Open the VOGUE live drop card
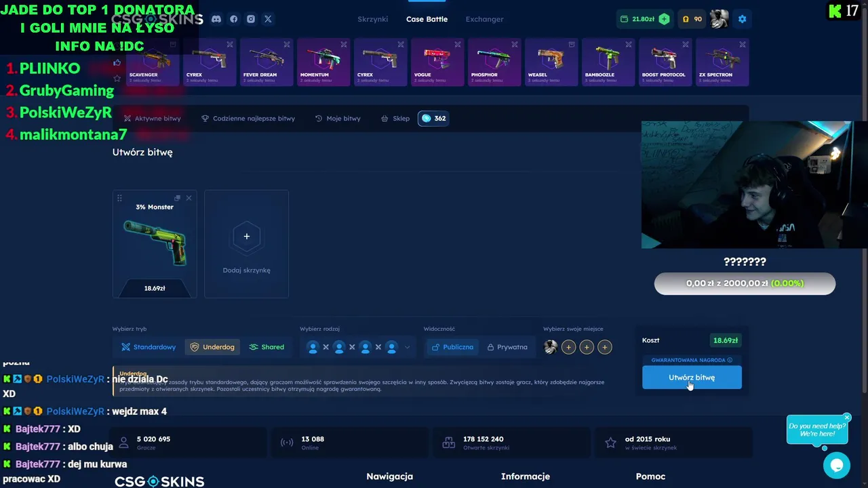 click(x=437, y=62)
